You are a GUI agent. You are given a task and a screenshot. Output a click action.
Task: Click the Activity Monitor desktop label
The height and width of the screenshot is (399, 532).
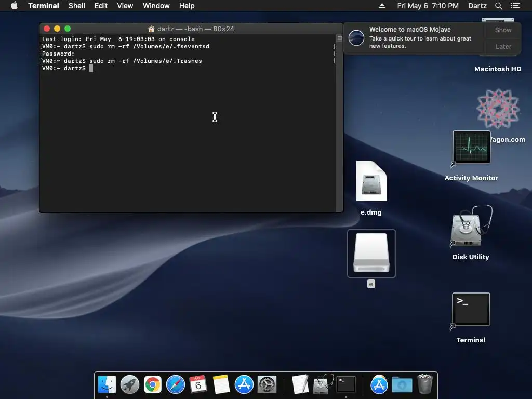[x=471, y=178]
